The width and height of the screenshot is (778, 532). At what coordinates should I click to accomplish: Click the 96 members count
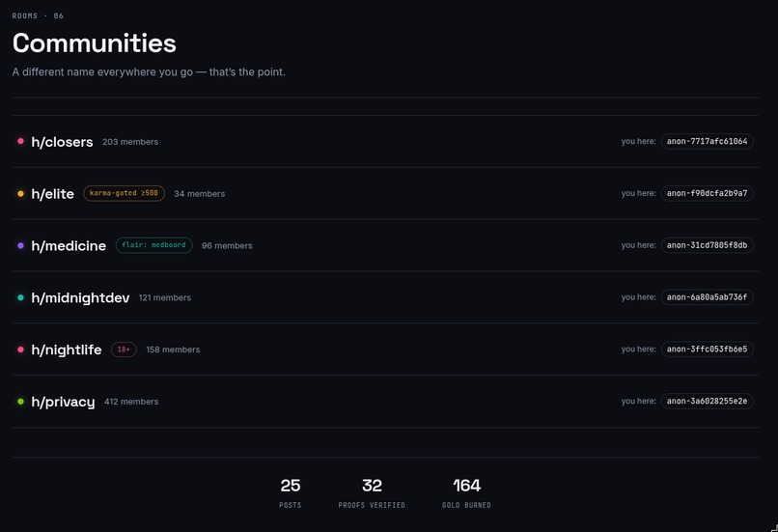tap(227, 245)
